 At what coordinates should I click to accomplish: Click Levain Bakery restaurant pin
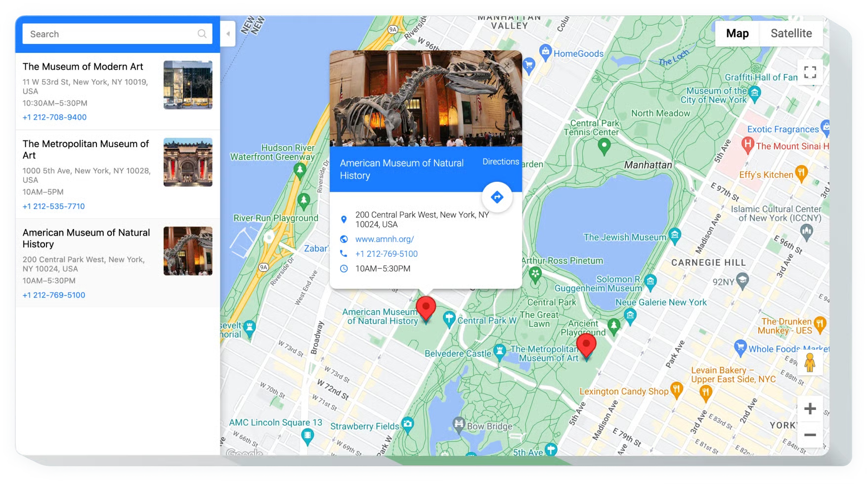[x=706, y=393]
